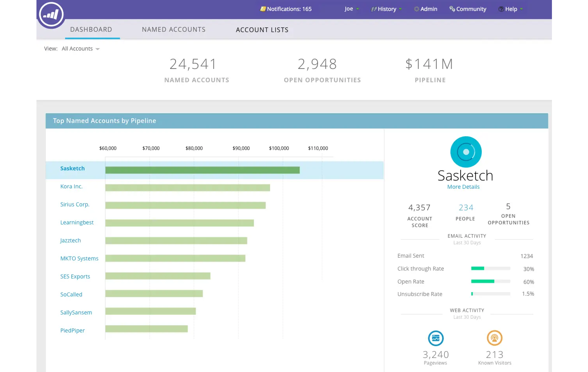Click the Learningbest pipeline bar
Screen dimensions: 588x372
180,223
